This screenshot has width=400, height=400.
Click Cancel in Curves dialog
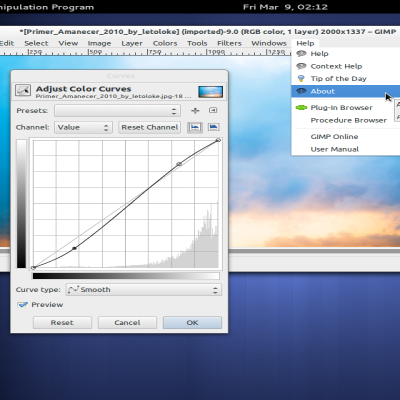(127, 323)
